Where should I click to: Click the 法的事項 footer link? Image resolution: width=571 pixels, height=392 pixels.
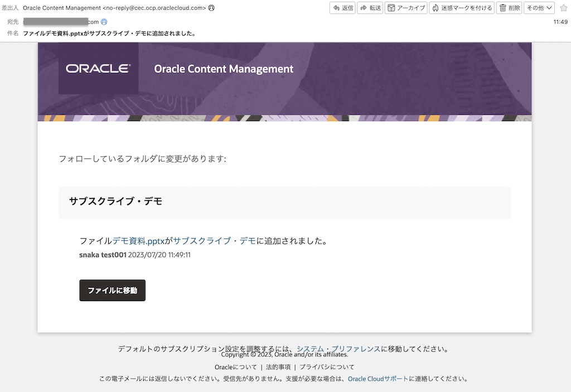pyautogui.click(x=278, y=367)
